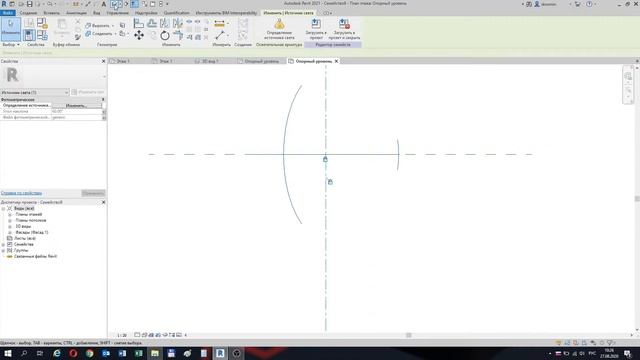
Task: Toggle the Properties palette ribbon icon
Action: click(29, 35)
